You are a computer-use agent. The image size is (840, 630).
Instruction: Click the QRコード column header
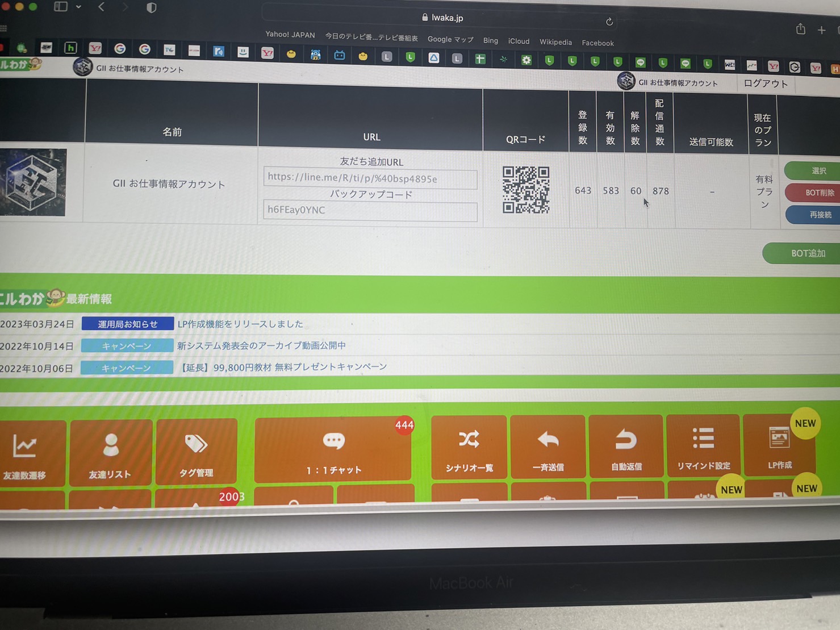point(525,139)
